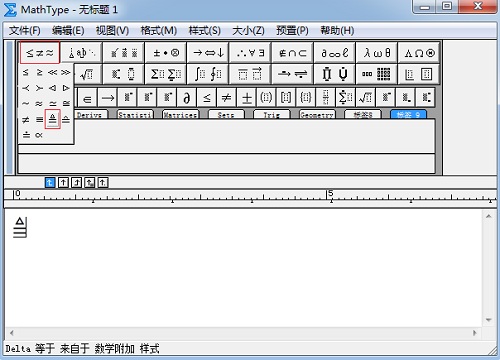500x360 pixels.
Task: Open the arrow symbols palette
Action: (x=208, y=53)
